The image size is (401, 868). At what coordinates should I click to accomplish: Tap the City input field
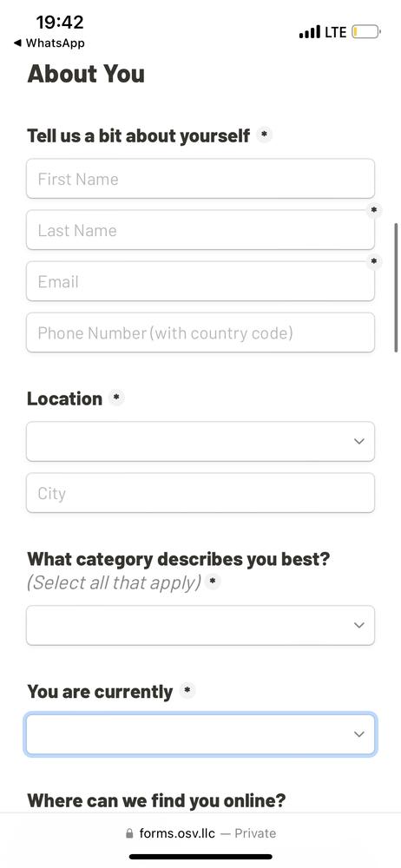tap(200, 493)
